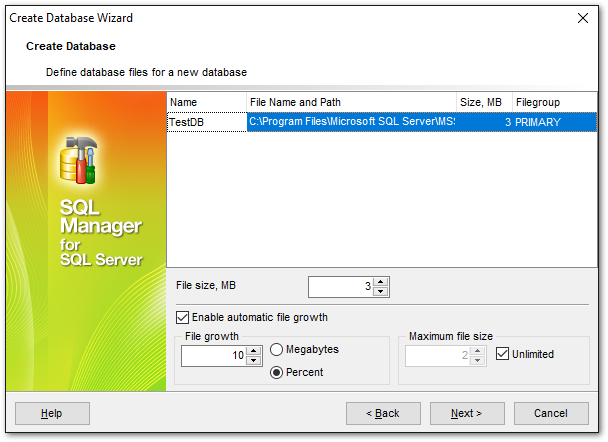
Task: Decrease File growth value with down arrow
Action: click(254, 361)
